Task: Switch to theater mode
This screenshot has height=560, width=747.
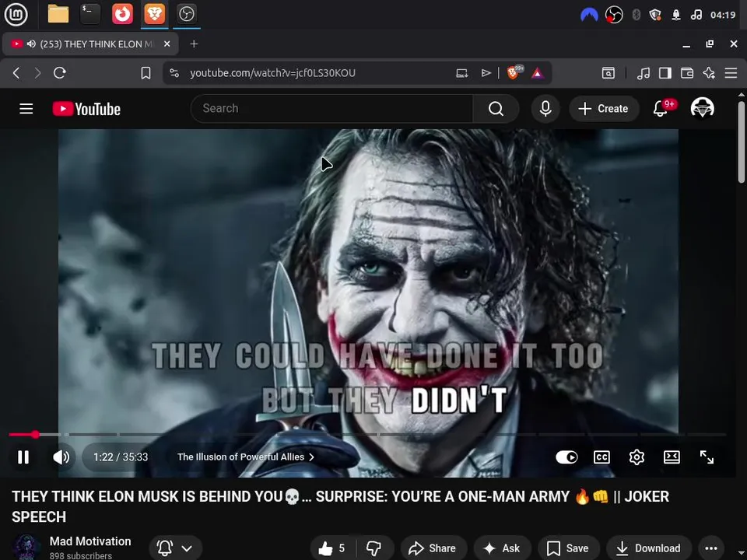Action: coord(672,457)
